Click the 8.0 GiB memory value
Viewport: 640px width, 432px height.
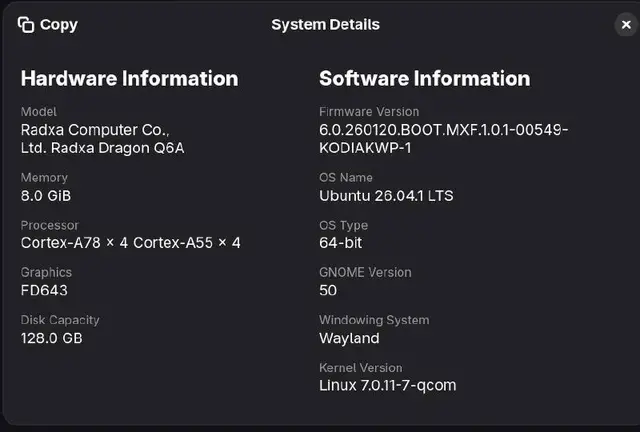(46, 196)
